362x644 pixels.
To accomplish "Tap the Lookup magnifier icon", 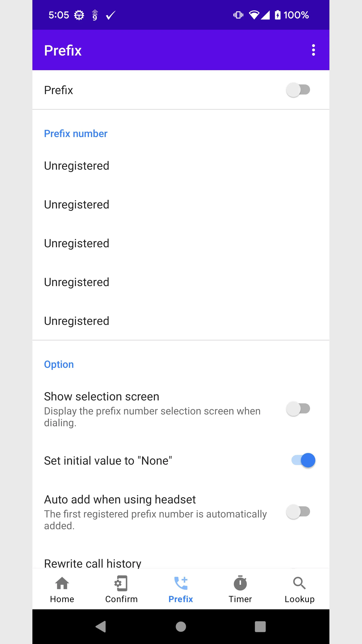I will click(x=299, y=583).
